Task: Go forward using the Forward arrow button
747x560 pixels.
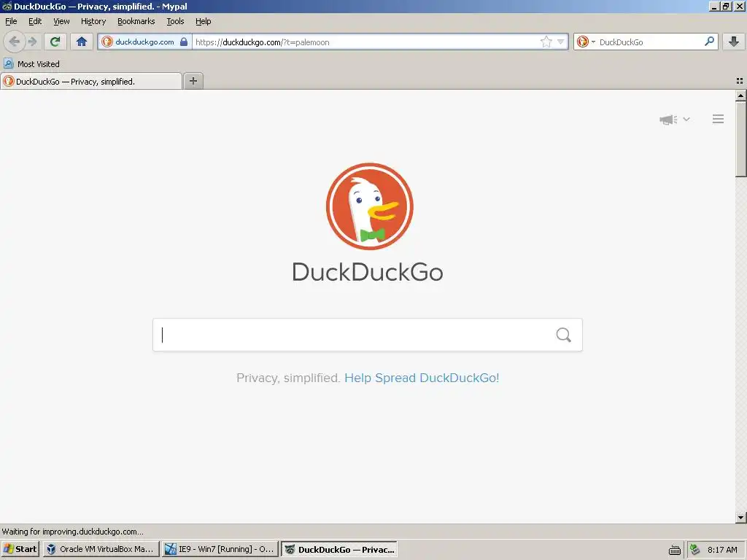Action: 32,42
